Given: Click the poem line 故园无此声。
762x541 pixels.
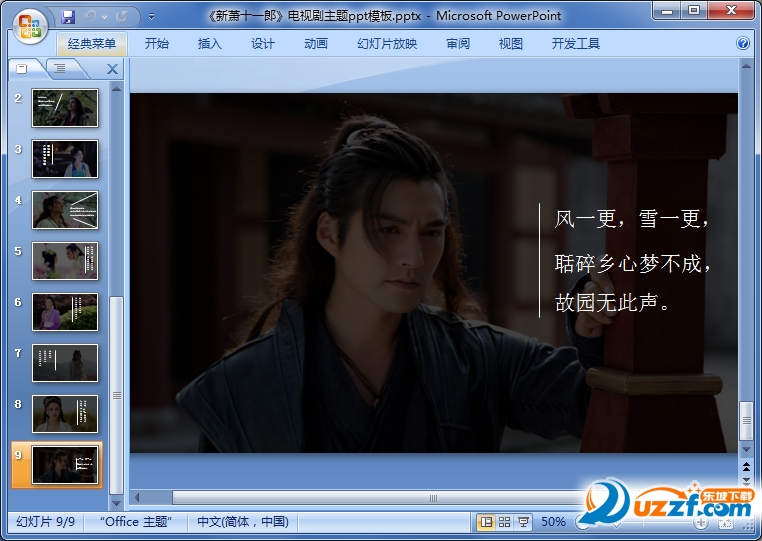Looking at the screenshot, I should 612,302.
